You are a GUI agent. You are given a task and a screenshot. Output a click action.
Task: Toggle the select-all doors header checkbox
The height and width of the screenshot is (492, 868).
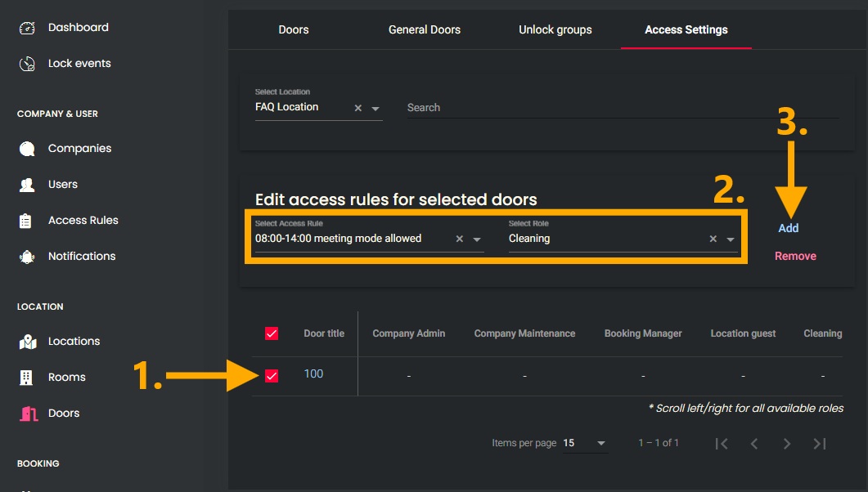[272, 333]
